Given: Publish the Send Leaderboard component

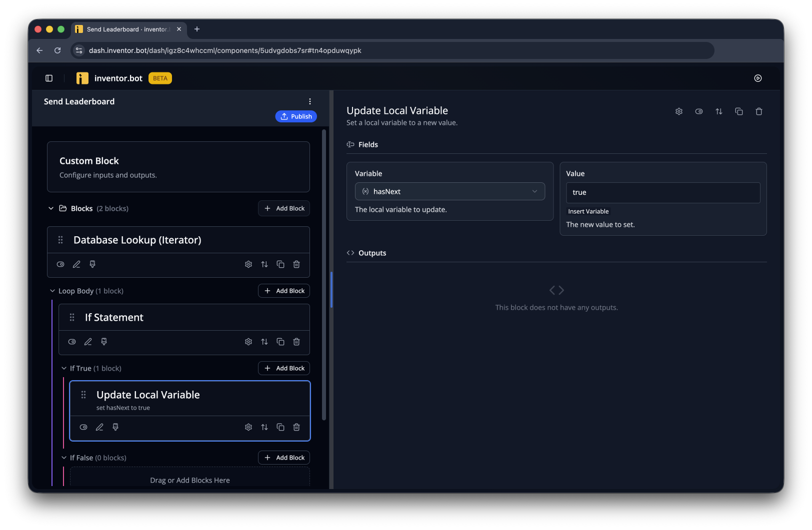Looking at the screenshot, I should click(296, 116).
